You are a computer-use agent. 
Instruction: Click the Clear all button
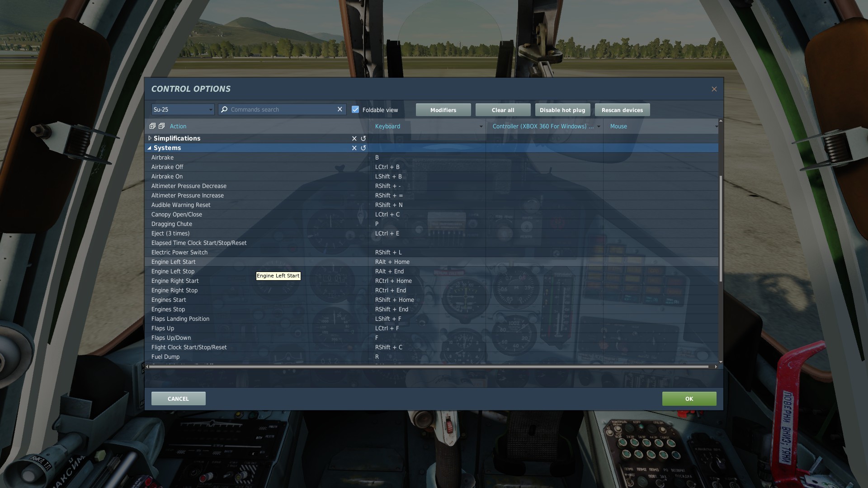coord(503,110)
